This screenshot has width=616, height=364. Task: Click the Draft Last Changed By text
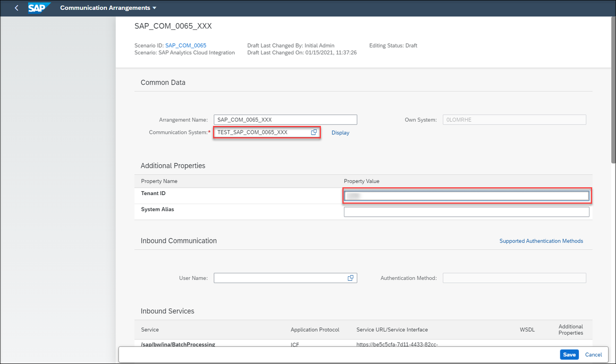coord(291,45)
